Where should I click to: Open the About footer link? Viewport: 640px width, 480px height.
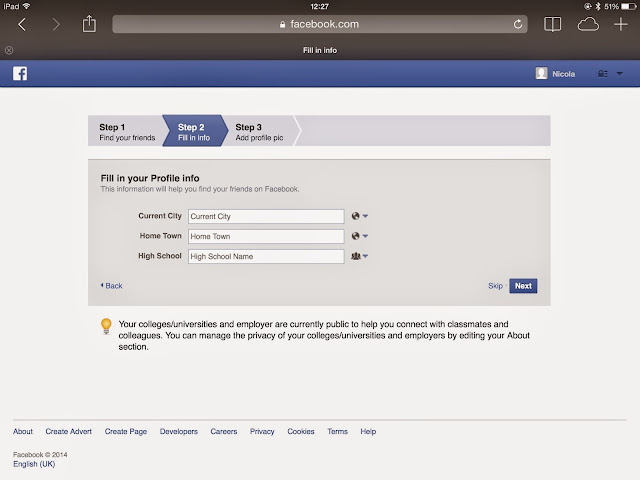[23, 431]
